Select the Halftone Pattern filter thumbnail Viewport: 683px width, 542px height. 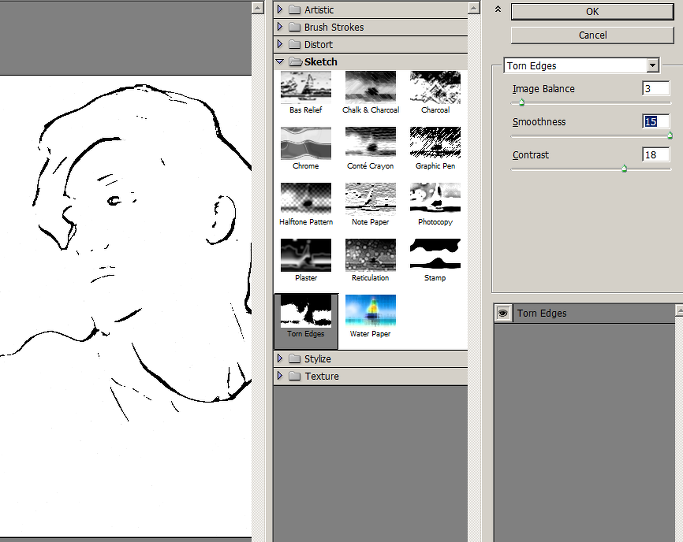(306, 199)
